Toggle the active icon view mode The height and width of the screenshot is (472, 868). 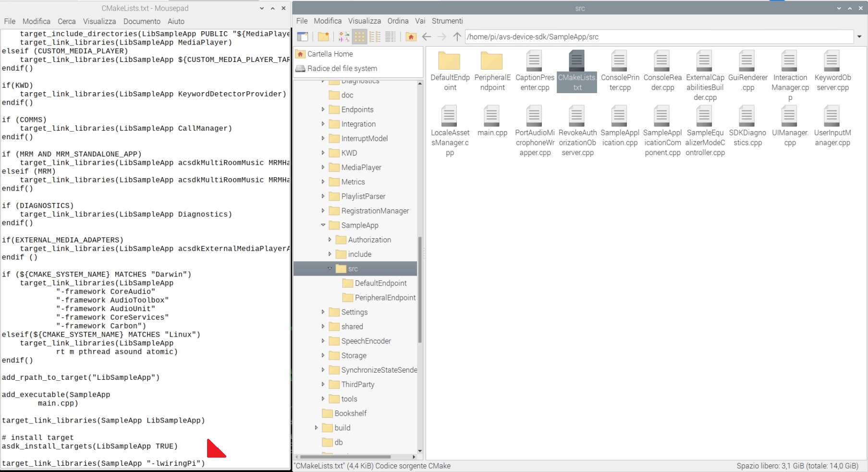(359, 36)
